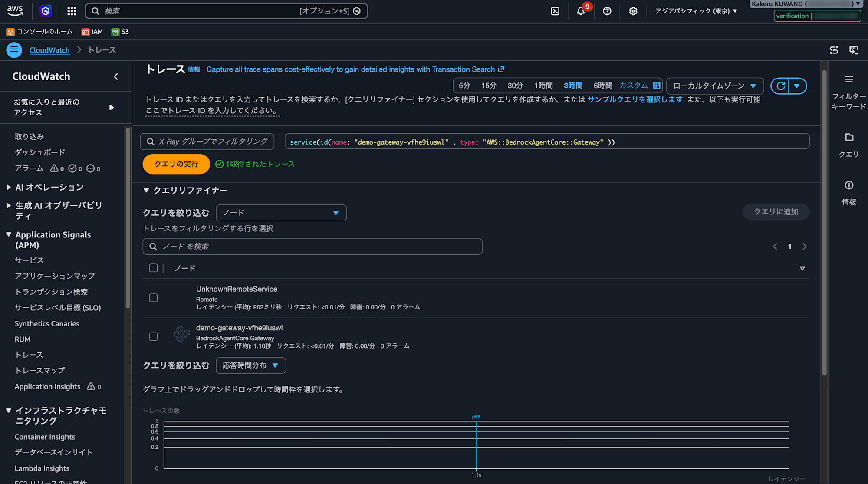Toggle the CloudWatch hamburger navigation menu

(x=14, y=50)
